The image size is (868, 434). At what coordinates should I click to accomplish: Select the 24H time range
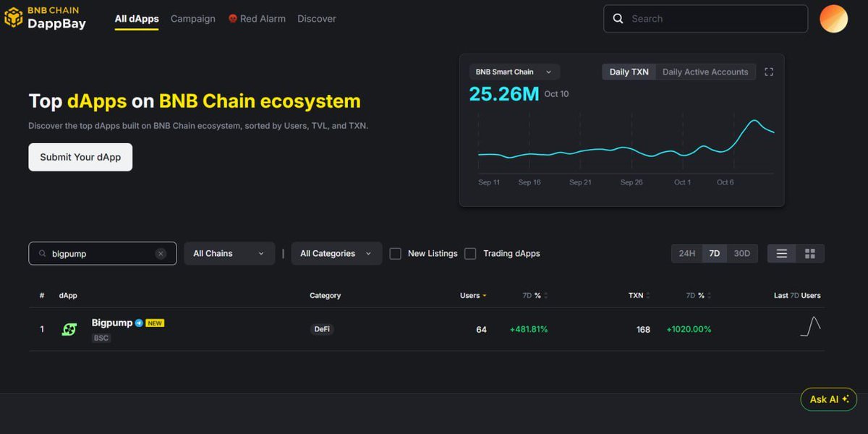686,253
